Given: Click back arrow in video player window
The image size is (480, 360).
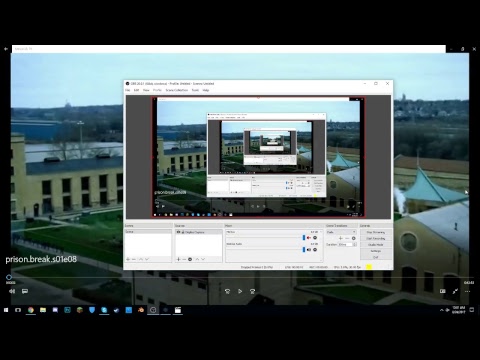Looking at the screenshot, I should (x=6, y=49).
